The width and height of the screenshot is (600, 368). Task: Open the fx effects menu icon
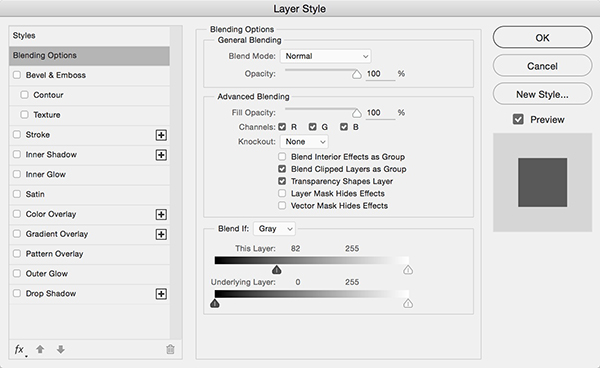[20, 350]
